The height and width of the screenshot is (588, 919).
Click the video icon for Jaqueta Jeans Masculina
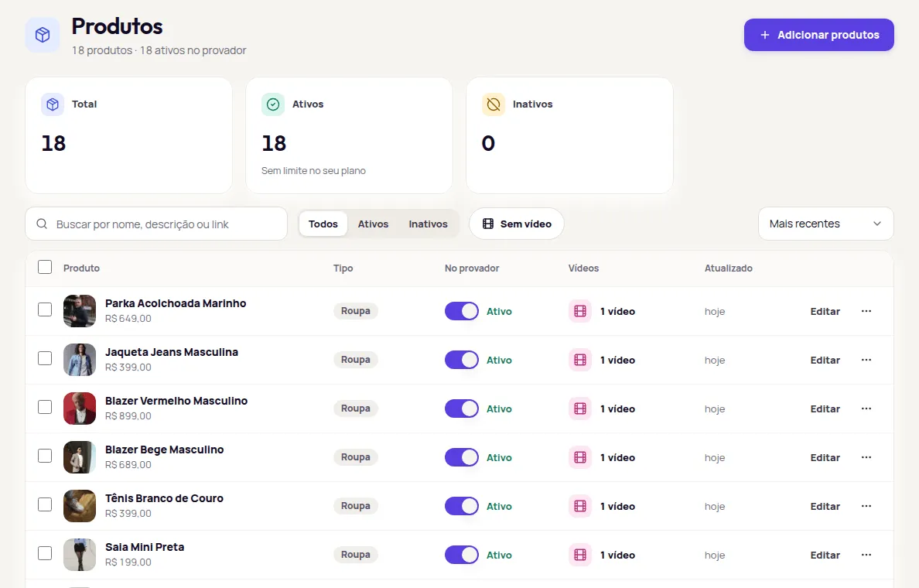coord(580,360)
